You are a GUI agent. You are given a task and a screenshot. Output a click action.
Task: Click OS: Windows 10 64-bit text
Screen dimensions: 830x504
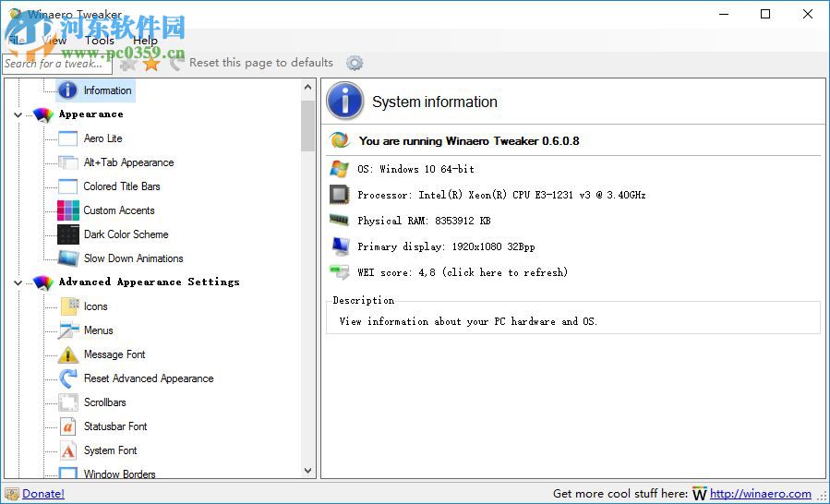[x=416, y=170]
